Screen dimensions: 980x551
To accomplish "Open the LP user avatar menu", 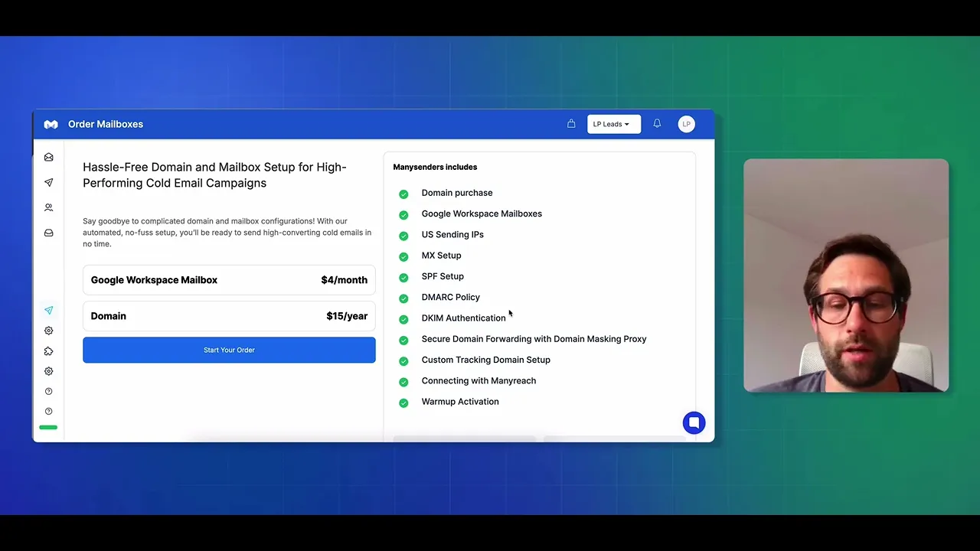I will pos(687,124).
